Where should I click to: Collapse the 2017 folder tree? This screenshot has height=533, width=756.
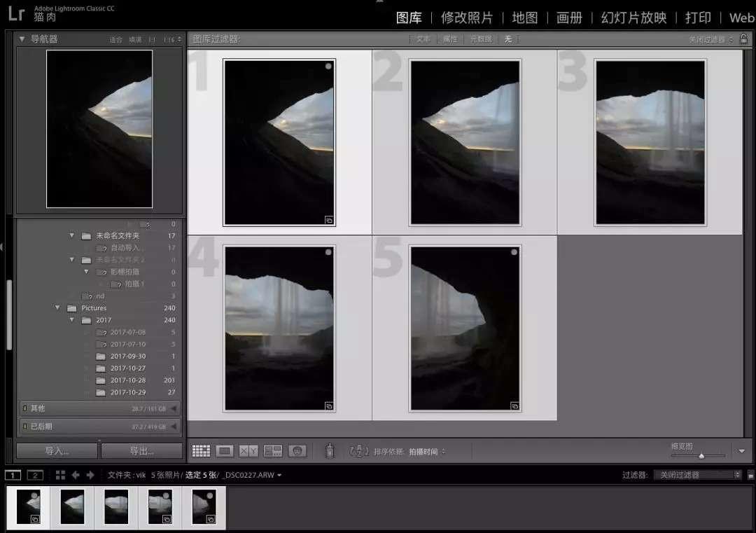point(71,320)
